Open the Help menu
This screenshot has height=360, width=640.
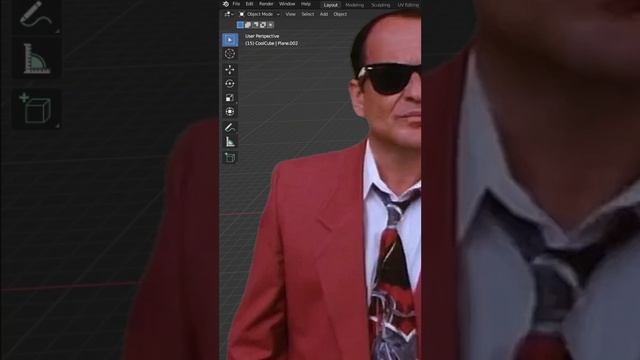coord(306,4)
